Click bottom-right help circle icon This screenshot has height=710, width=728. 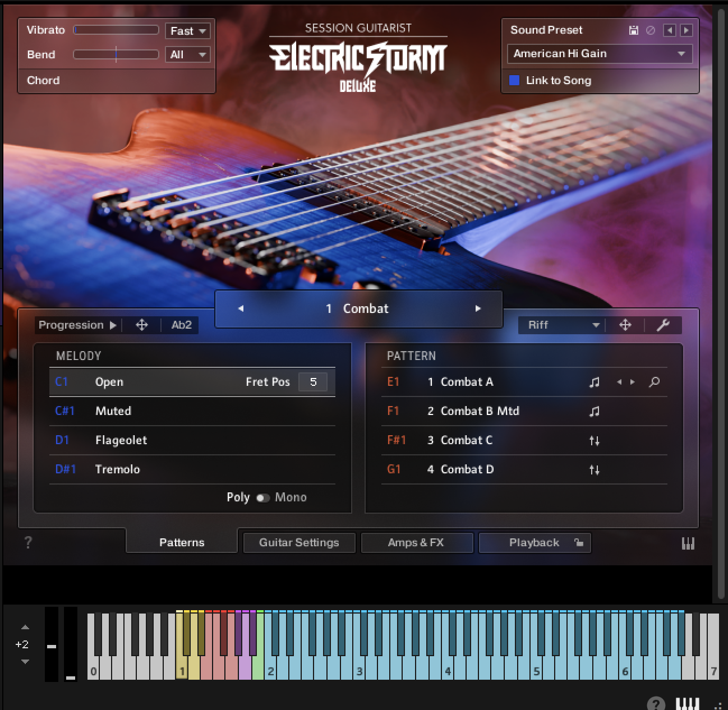pyautogui.click(x=656, y=704)
